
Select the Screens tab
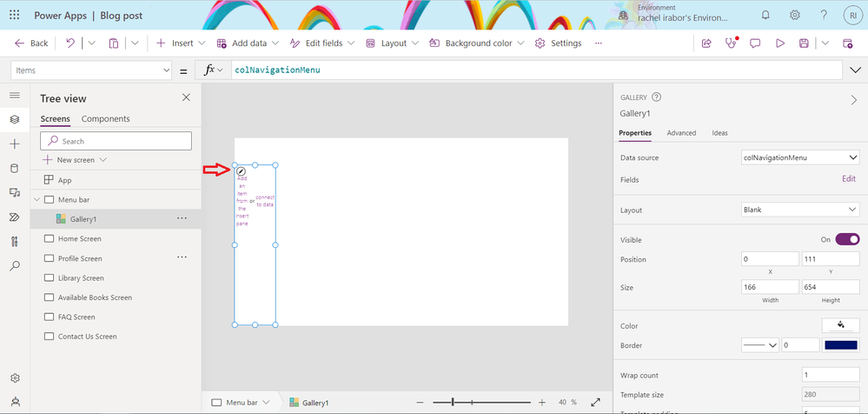click(x=56, y=118)
